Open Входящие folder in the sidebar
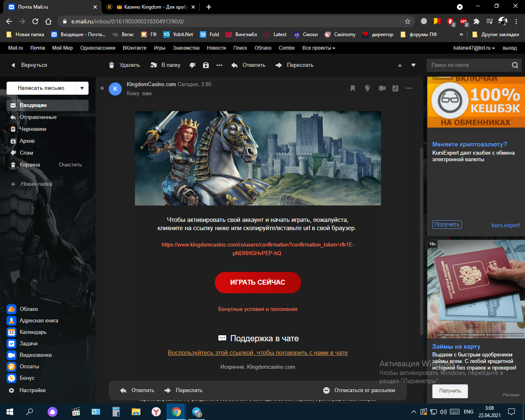525x420 pixels. pos(48,105)
